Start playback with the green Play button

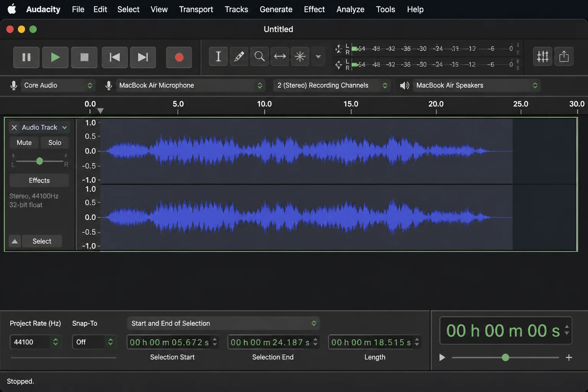[55, 57]
